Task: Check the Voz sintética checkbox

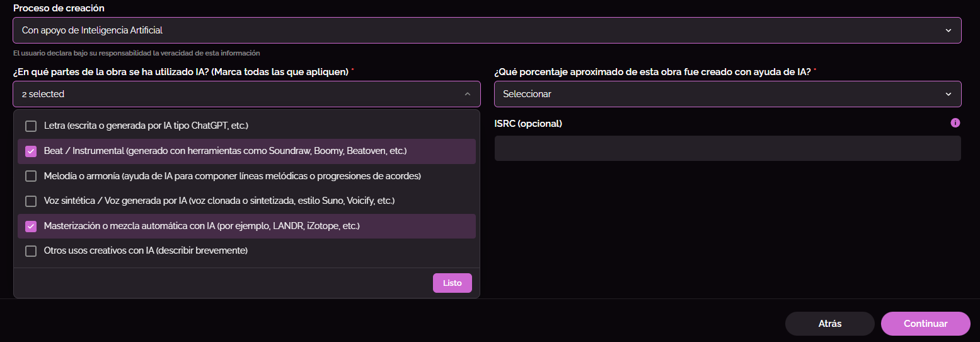Action: tap(31, 201)
